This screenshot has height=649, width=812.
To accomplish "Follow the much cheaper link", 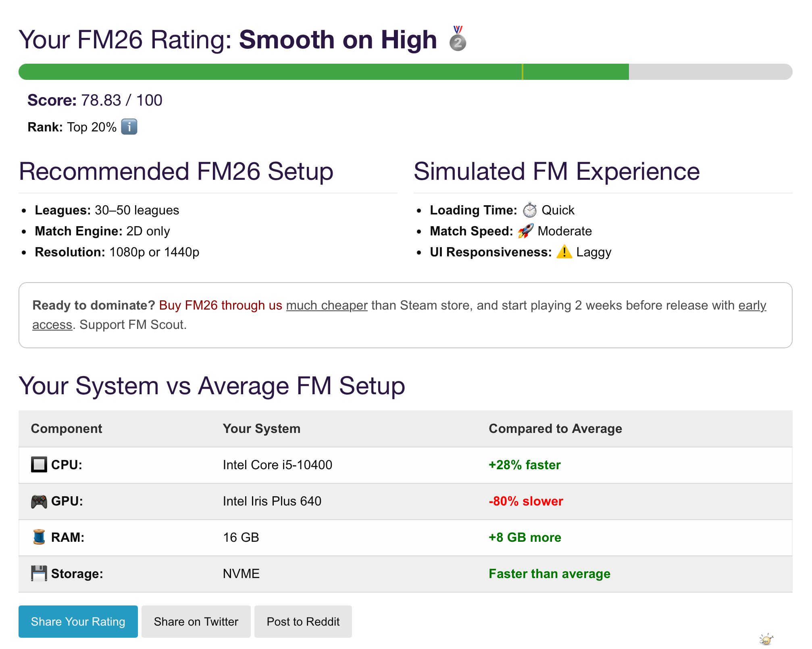I will tap(327, 305).
